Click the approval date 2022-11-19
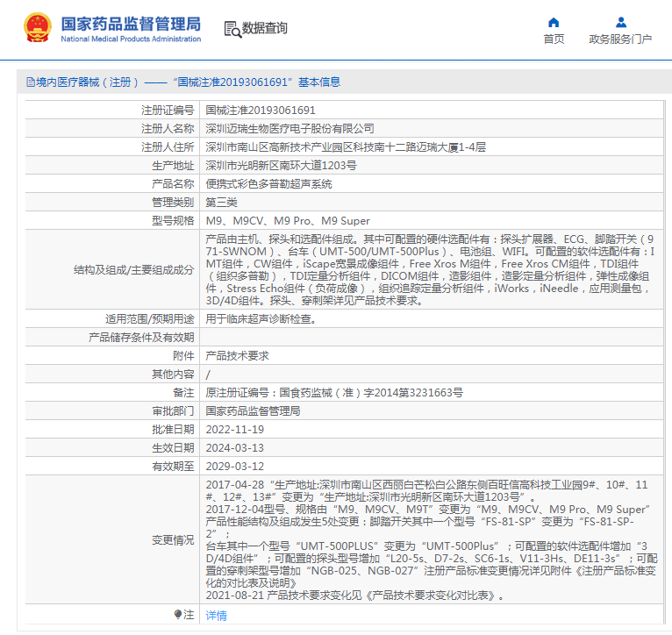The width and height of the screenshot is (672, 635). pyautogui.click(x=234, y=430)
